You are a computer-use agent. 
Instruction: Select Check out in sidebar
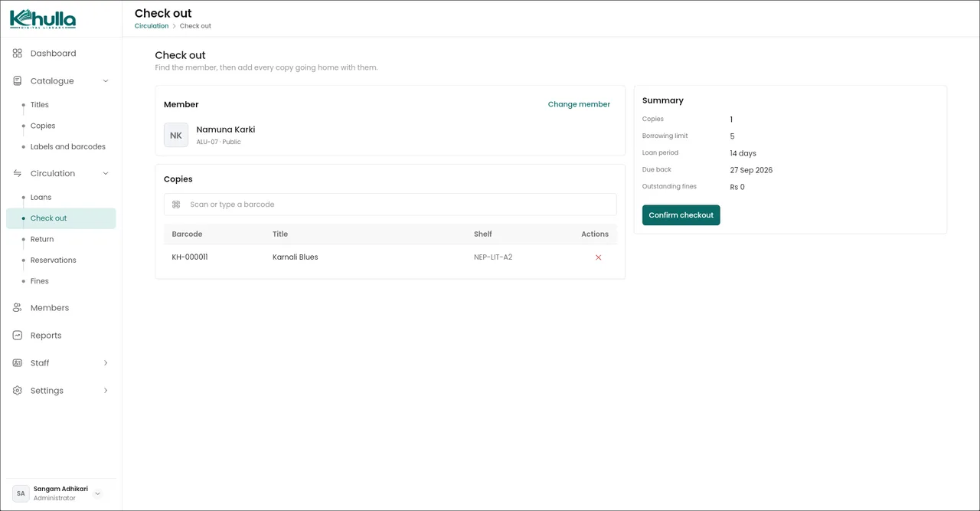pyautogui.click(x=61, y=218)
